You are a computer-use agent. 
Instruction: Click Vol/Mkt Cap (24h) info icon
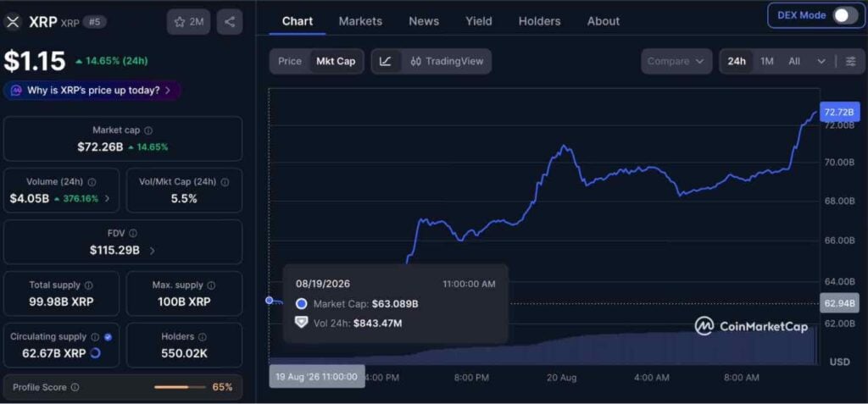pos(225,182)
